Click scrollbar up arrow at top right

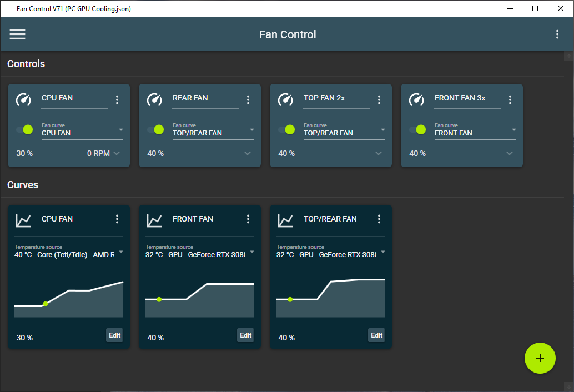[x=568, y=57]
